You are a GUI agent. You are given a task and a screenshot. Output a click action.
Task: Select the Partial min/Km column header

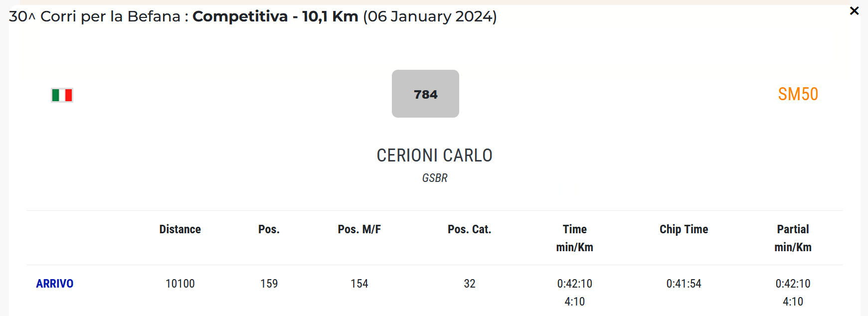pos(793,238)
